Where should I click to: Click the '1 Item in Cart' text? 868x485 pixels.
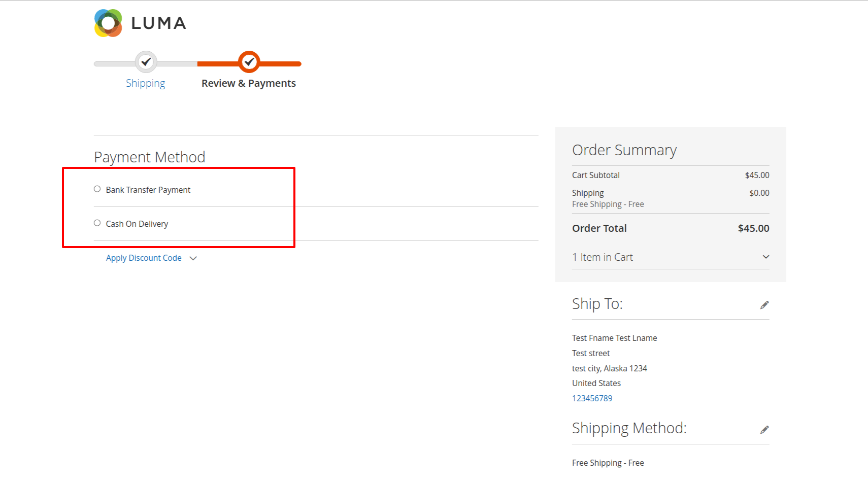click(x=603, y=257)
